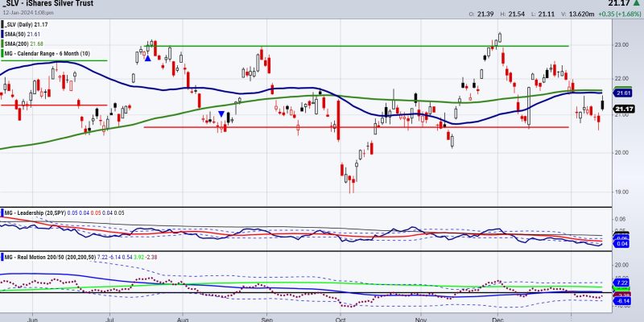Click the green swatch beside SMA(200) legend
644x322 pixels.
[x=2, y=43]
